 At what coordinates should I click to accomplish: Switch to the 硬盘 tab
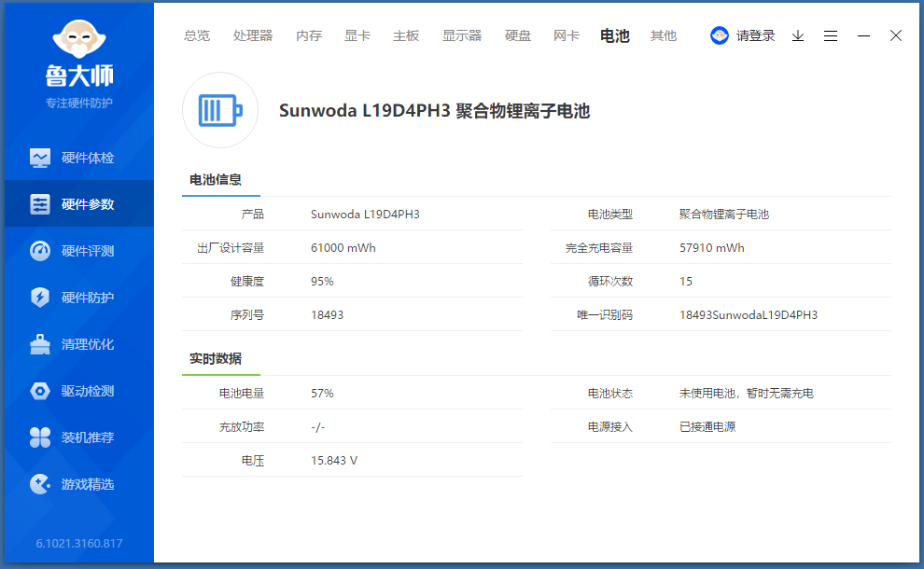click(518, 36)
